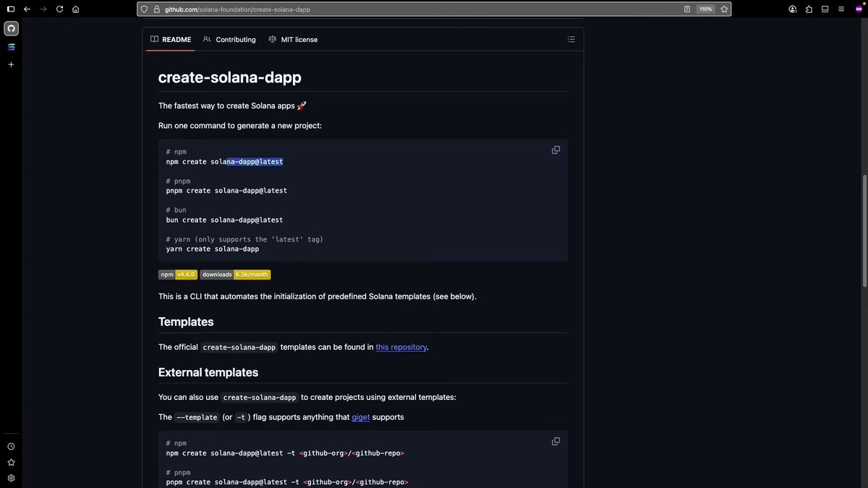Viewport: 868px width, 488px height.
Task: Click the site security padlock icon
Action: pyautogui.click(x=156, y=9)
